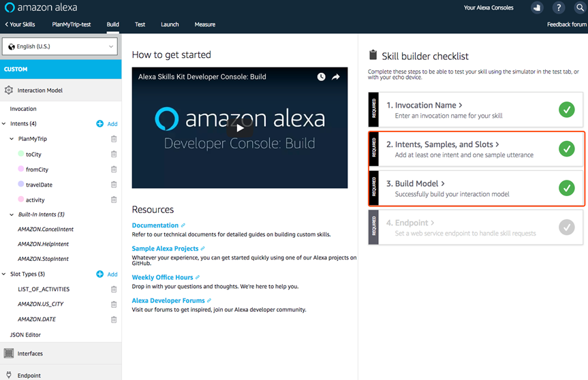Collapse the Intents (4) section
The image size is (588, 380).
4,124
